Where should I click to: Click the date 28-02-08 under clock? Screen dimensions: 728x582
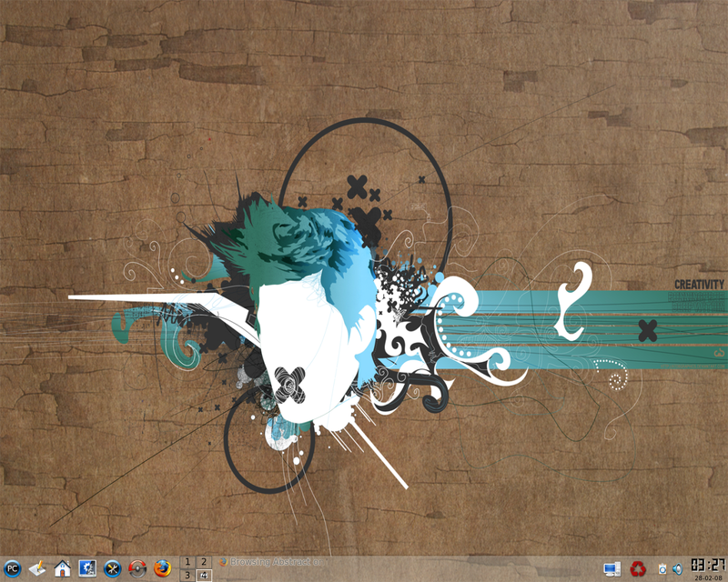coord(708,577)
